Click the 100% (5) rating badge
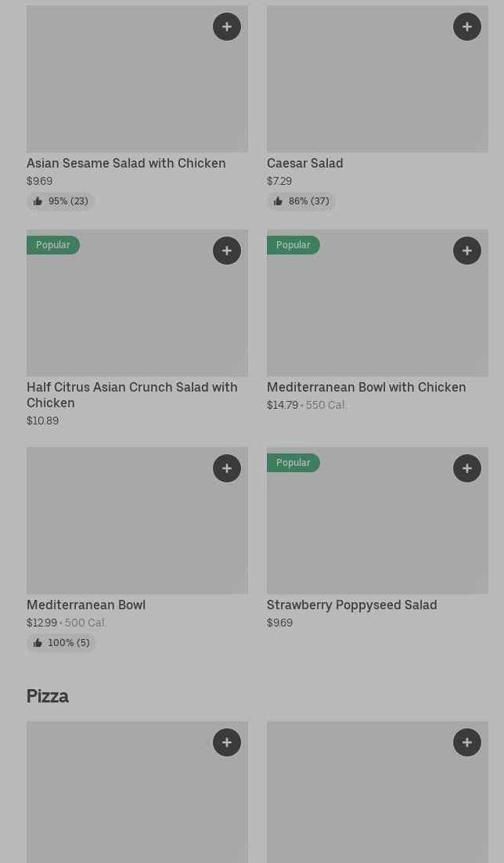This screenshot has height=863, width=504. click(x=61, y=643)
